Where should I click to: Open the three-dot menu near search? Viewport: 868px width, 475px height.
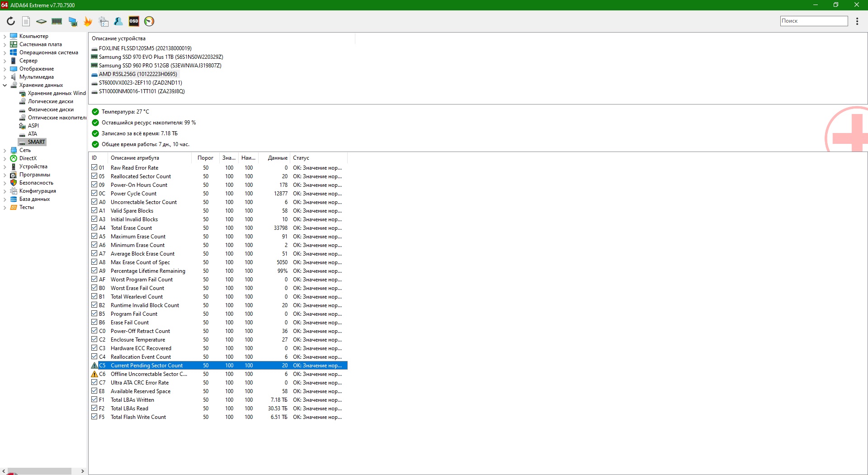tap(857, 21)
